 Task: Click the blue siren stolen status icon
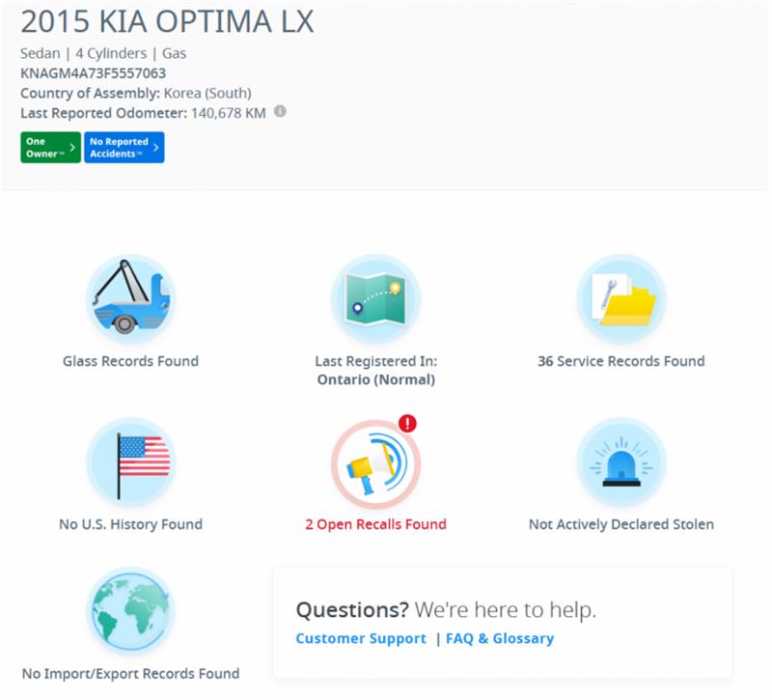click(x=621, y=462)
